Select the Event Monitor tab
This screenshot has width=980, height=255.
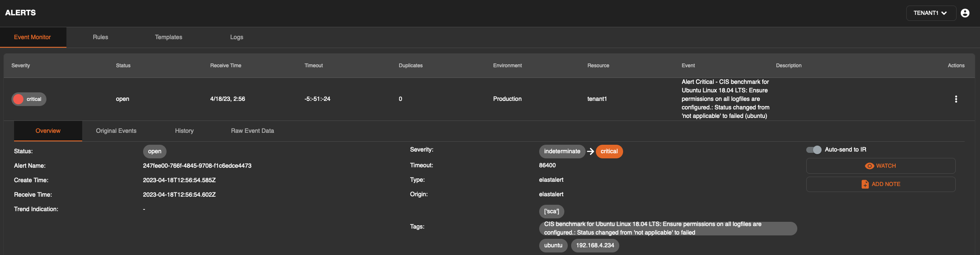click(32, 37)
